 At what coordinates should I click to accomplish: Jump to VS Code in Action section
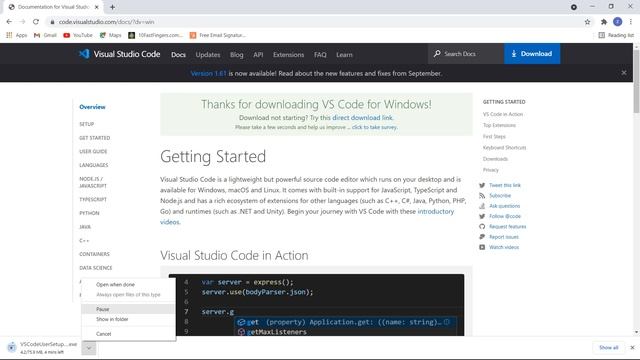coord(503,114)
